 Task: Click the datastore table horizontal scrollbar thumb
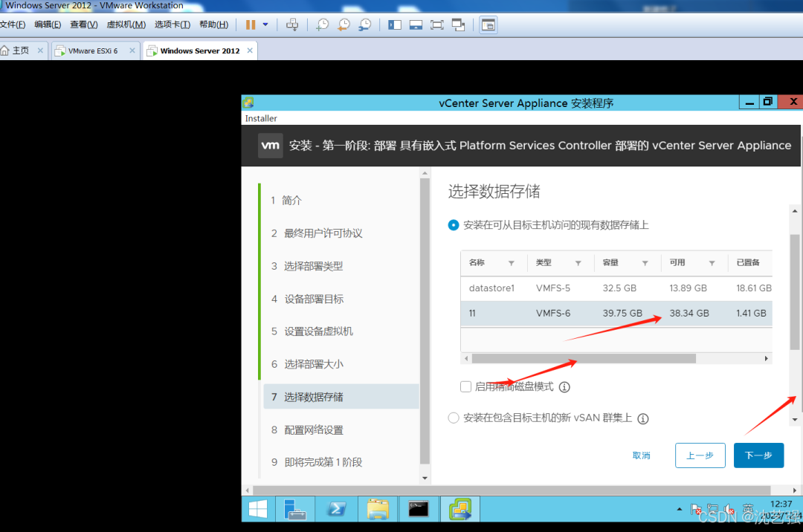(x=584, y=359)
